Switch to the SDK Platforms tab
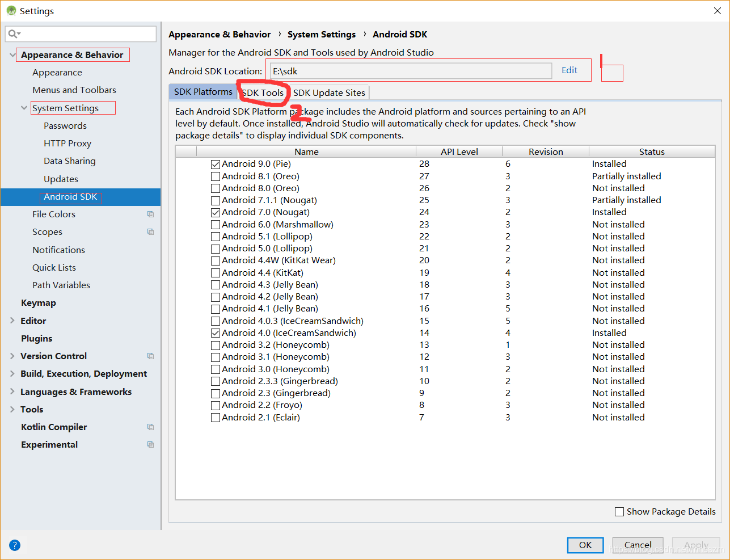The image size is (730, 560). 203,92
